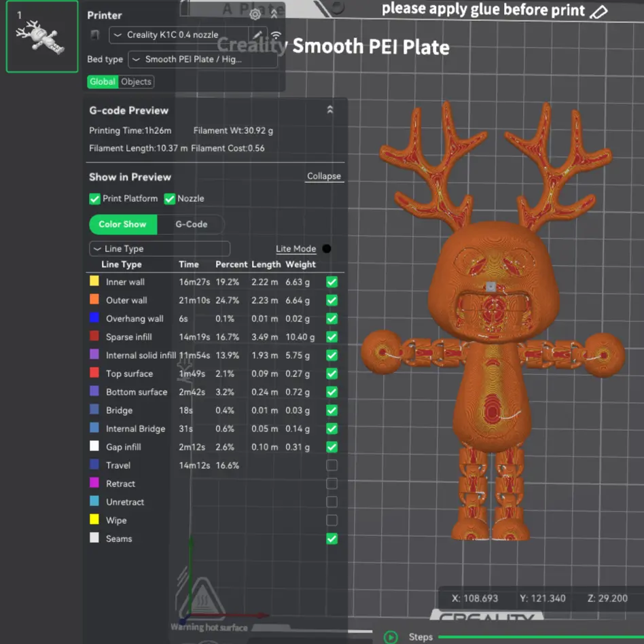The height and width of the screenshot is (644, 644).
Task: Toggle the Lite Mode black dot switch
Action: pos(327,249)
